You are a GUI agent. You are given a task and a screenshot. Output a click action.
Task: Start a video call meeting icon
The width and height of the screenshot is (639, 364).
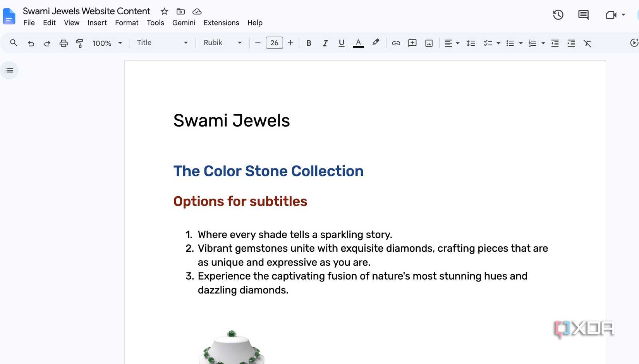tap(611, 15)
